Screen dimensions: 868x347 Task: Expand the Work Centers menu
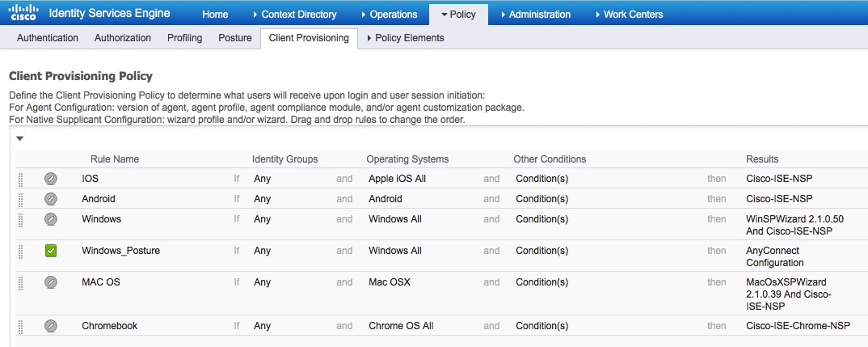630,15
